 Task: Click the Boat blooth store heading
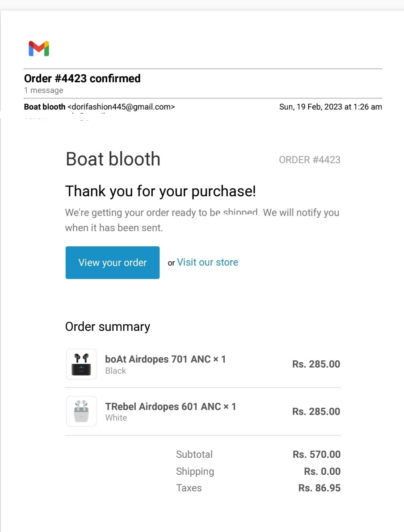point(113,159)
